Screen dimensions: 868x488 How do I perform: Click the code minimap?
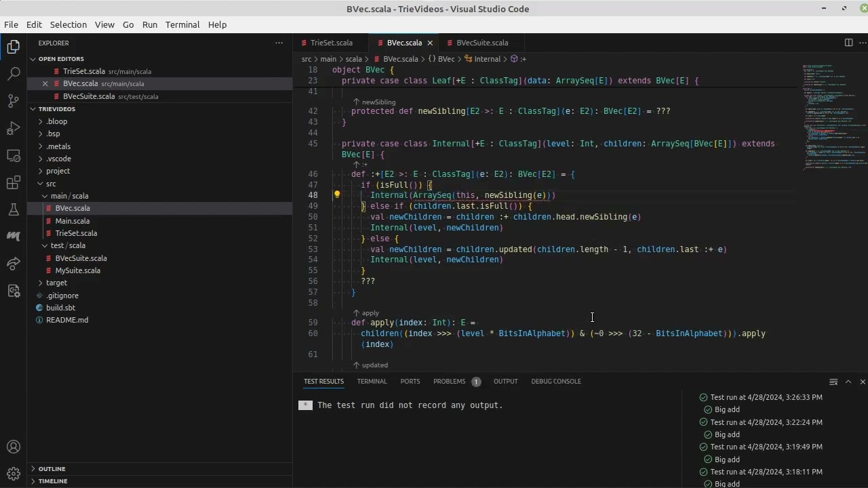(x=834, y=119)
